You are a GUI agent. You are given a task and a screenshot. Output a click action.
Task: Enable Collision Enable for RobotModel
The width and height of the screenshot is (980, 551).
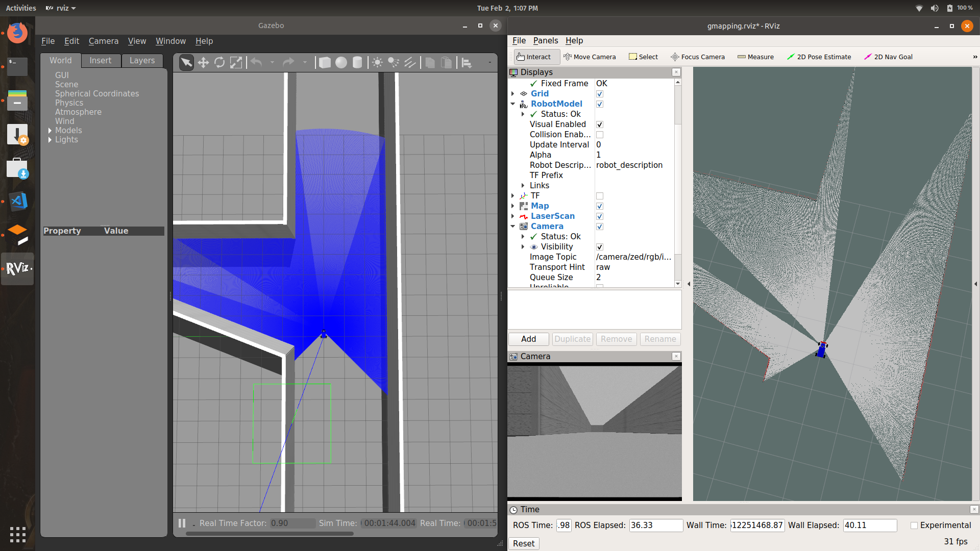599,134
